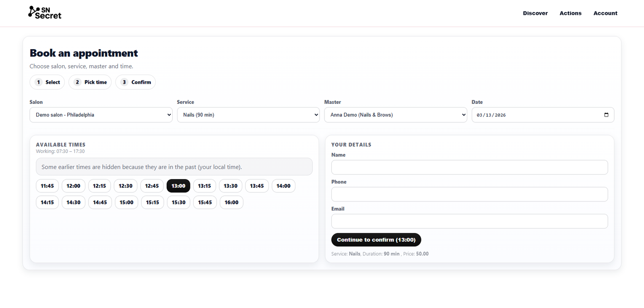Go to step 3 Confirm
Viewport: 644px width, 308px height.
click(136, 82)
